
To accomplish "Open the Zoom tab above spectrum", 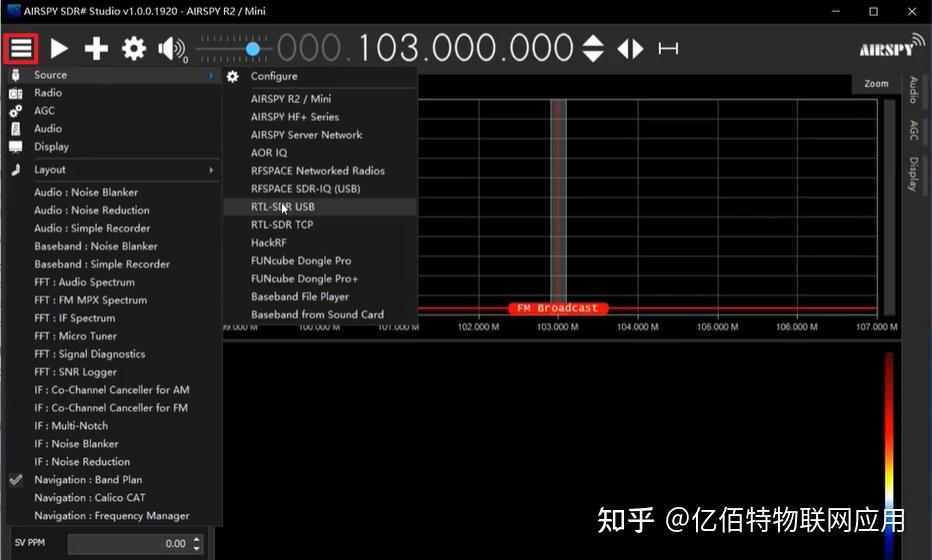I will coord(876,84).
